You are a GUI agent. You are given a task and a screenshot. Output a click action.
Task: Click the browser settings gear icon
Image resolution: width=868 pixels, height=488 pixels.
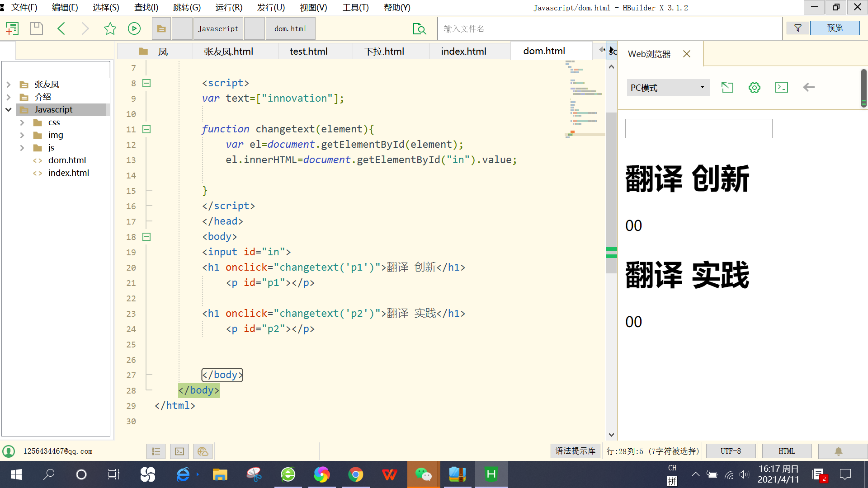click(754, 87)
